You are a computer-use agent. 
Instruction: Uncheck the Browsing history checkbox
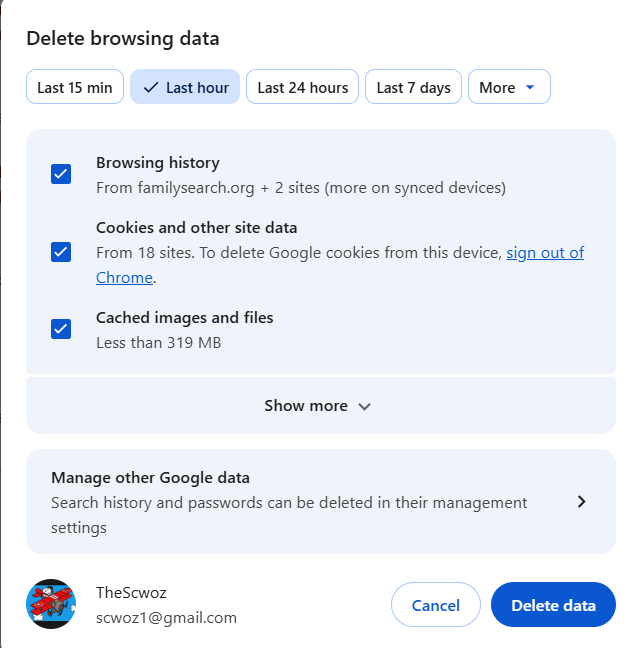click(x=61, y=174)
